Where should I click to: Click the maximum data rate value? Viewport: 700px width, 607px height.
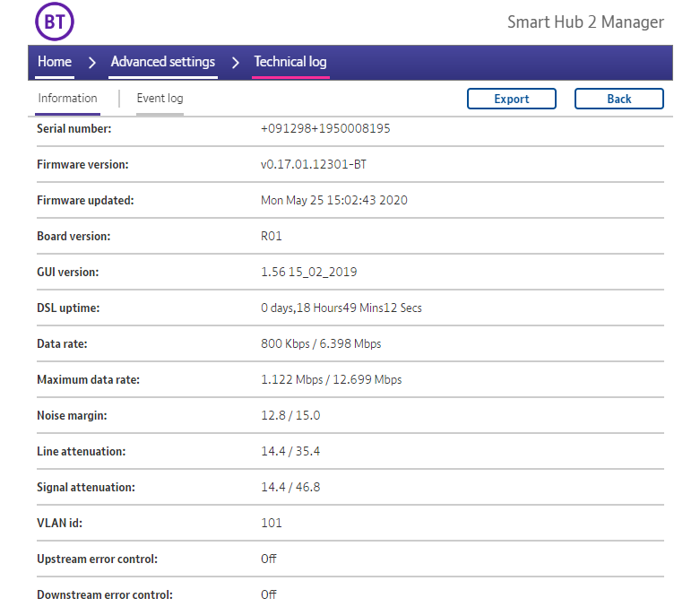331,380
